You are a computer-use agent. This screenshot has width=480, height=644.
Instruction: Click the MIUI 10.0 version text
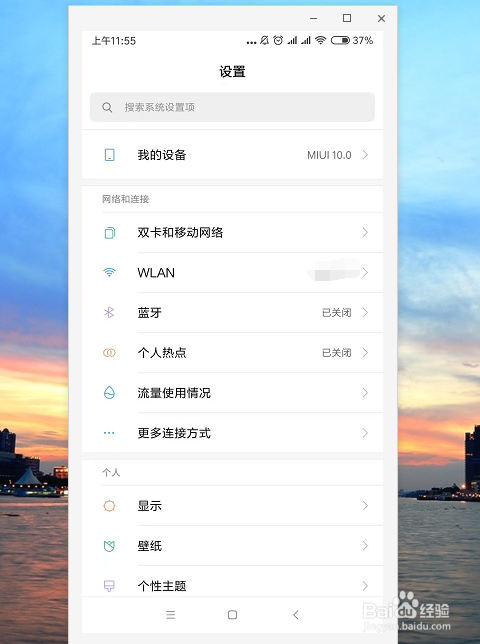[x=329, y=155]
